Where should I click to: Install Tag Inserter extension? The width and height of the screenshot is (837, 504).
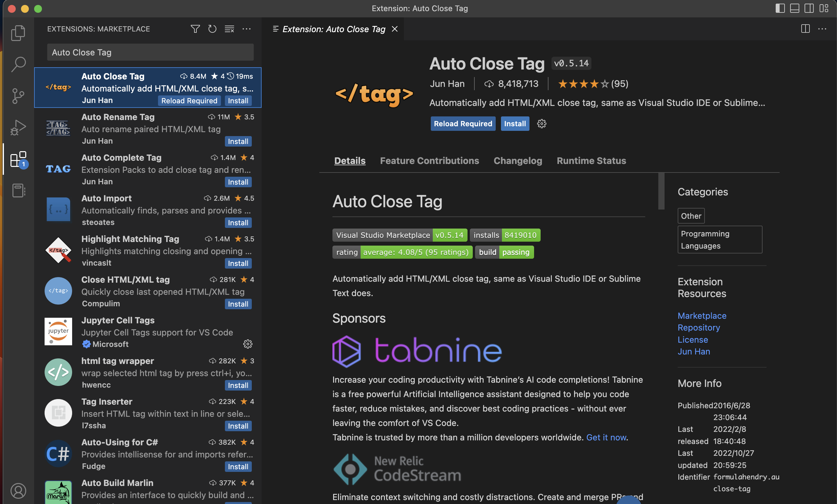[238, 426]
